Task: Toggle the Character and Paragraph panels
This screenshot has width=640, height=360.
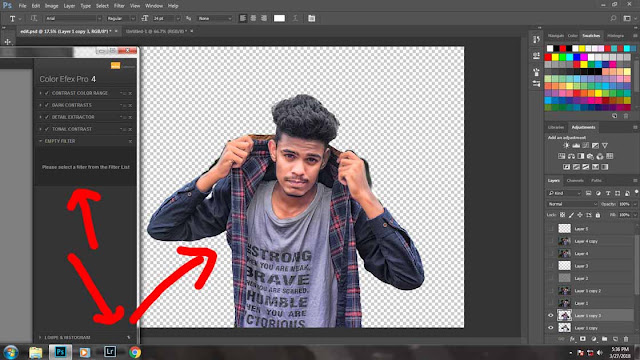Action: click(311, 18)
